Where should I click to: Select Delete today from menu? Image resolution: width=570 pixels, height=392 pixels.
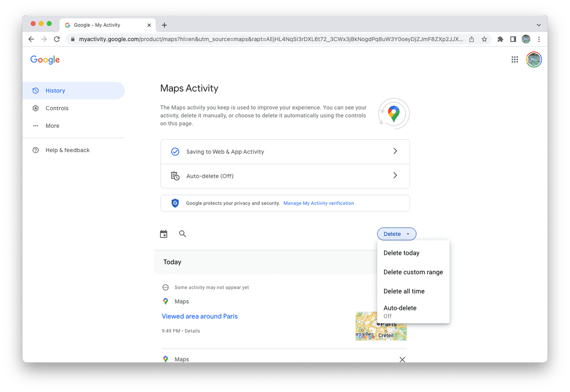(401, 253)
